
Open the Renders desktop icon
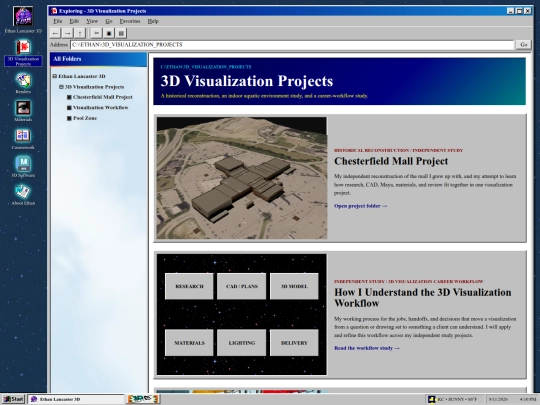point(23,83)
